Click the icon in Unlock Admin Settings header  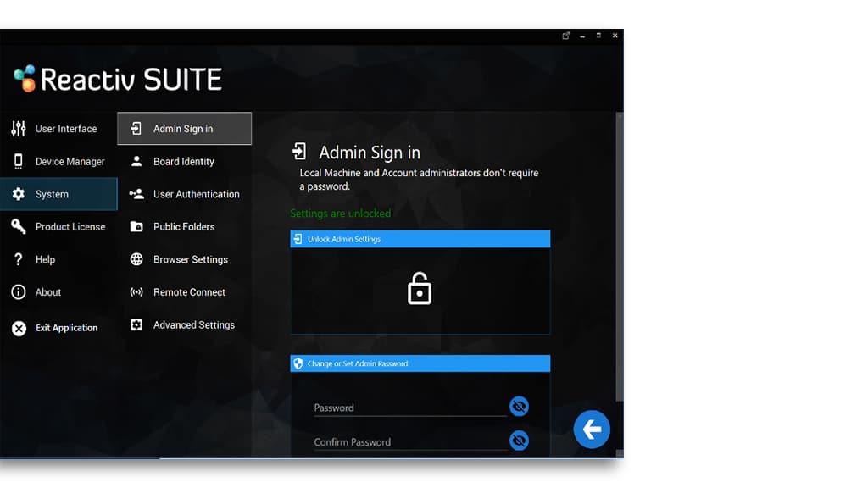[x=298, y=239]
